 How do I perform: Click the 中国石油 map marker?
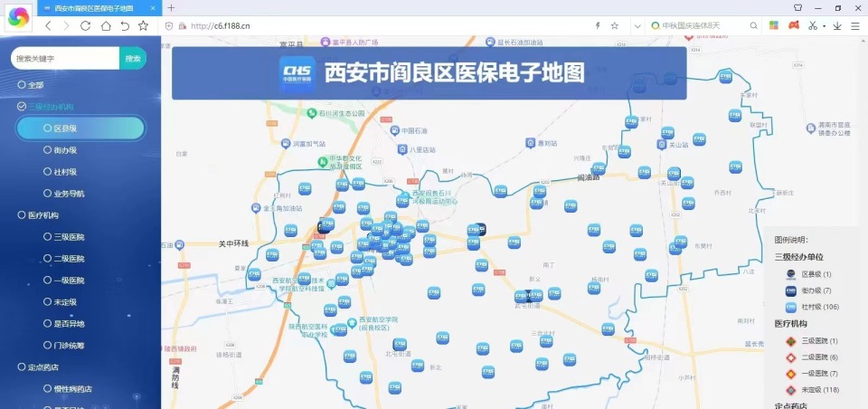(x=395, y=130)
